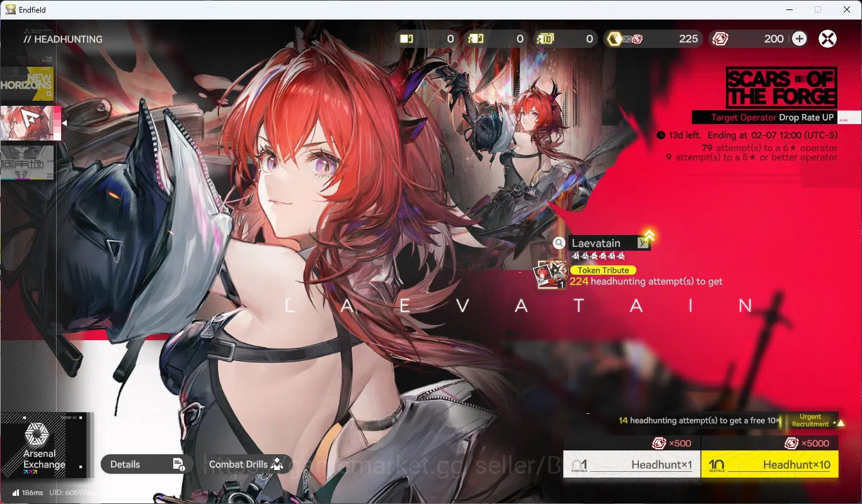Click the second ticket counter showing 0
Screen dimensions: 862x504
496,39
